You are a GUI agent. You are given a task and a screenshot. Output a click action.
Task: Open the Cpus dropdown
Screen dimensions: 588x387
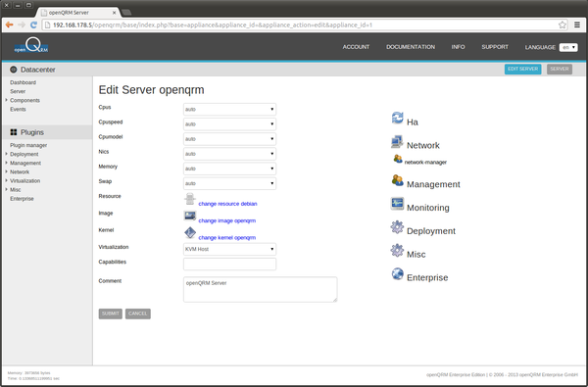click(229, 109)
